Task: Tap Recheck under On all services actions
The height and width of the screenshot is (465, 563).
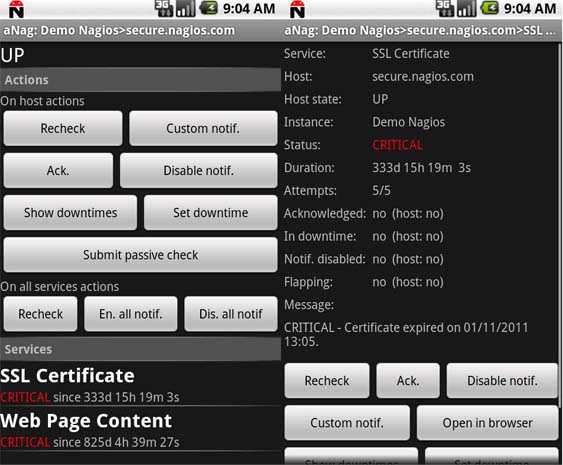Action: click(x=41, y=314)
